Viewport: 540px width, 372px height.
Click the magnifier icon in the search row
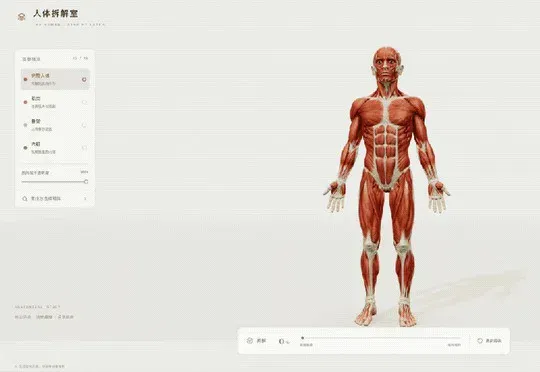(x=25, y=199)
